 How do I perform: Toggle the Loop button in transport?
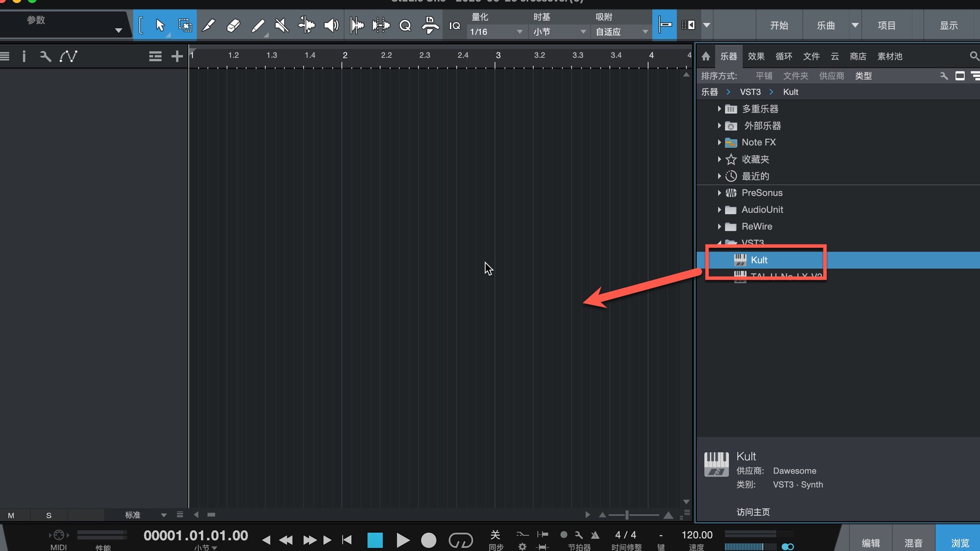460,540
